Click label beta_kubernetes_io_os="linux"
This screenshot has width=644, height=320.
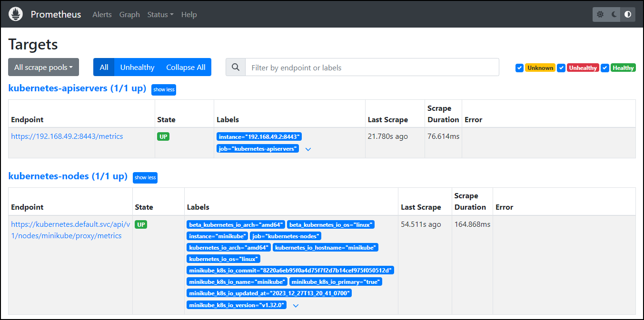330,224
